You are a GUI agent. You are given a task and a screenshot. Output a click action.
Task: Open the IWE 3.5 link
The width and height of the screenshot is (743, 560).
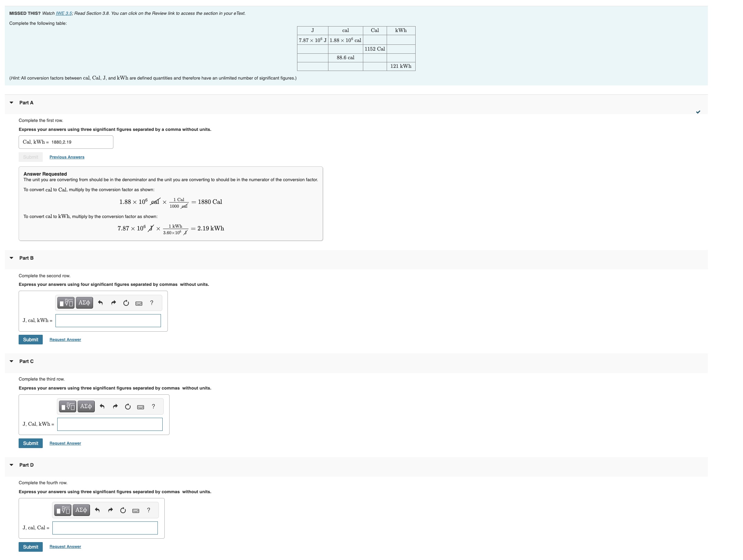pos(64,13)
